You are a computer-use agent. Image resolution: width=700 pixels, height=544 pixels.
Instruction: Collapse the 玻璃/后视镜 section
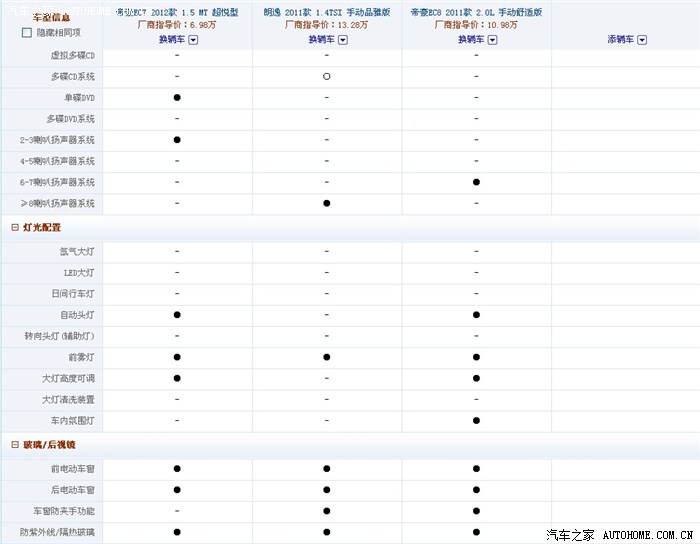click(15, 444)
